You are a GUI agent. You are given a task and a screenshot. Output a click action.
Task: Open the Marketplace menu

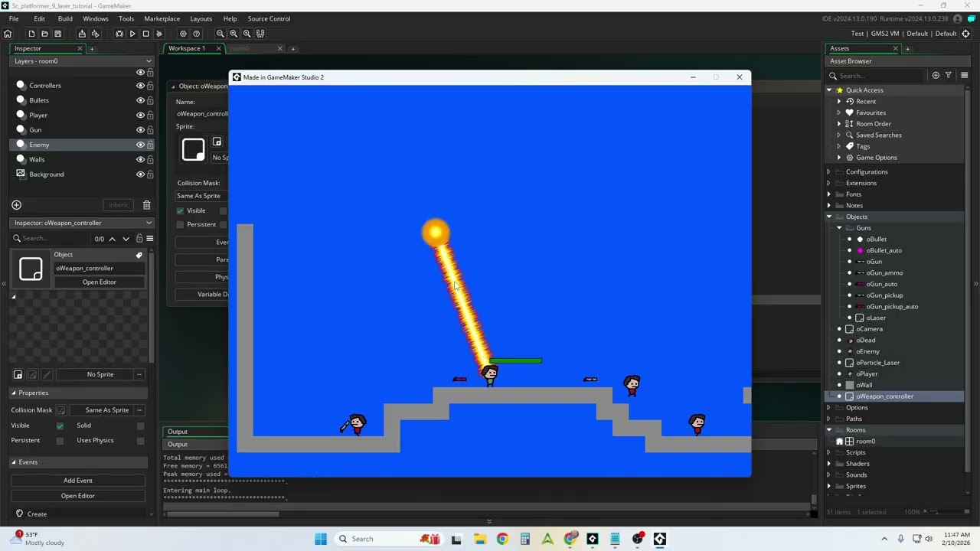pos(162,18)
